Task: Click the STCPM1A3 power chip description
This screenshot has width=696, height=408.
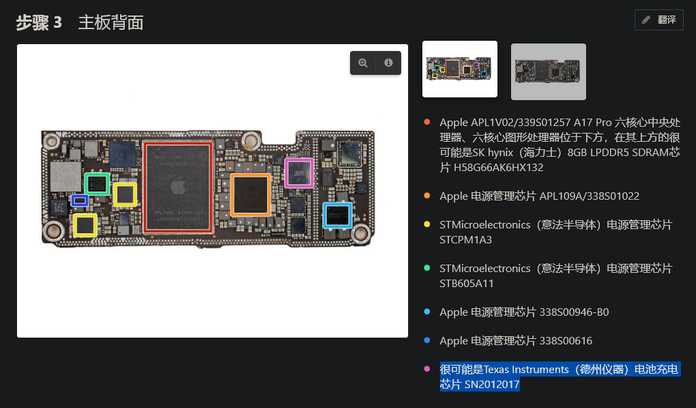Action: pyautogui.click(x=556, y=232)
